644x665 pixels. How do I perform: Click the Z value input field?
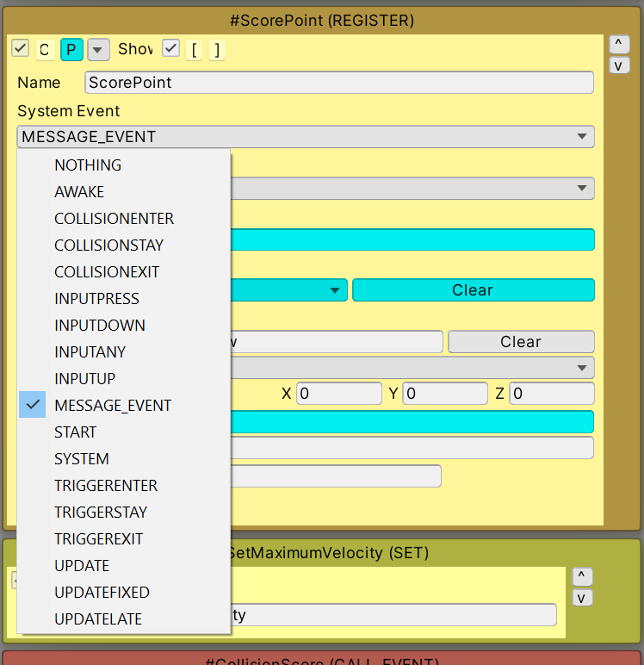pos(551,394)
